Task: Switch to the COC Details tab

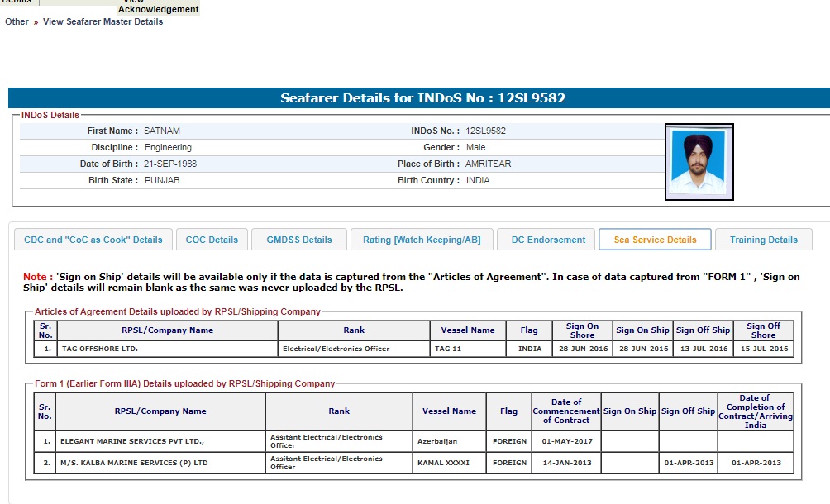Action: [x=212, y=240]
